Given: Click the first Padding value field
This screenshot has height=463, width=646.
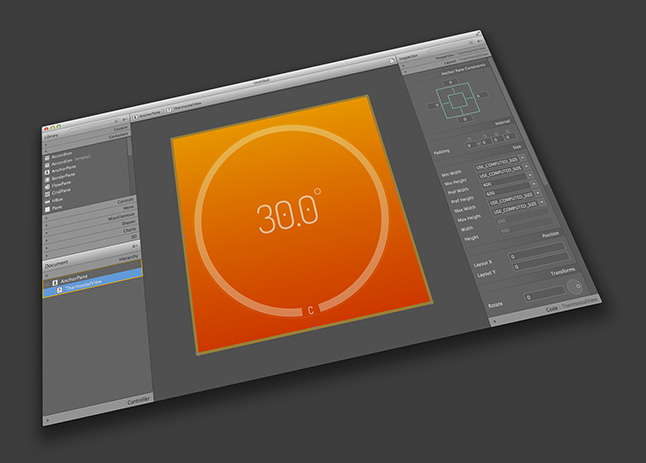Looking at the screenshot, I should coord(470,145).
